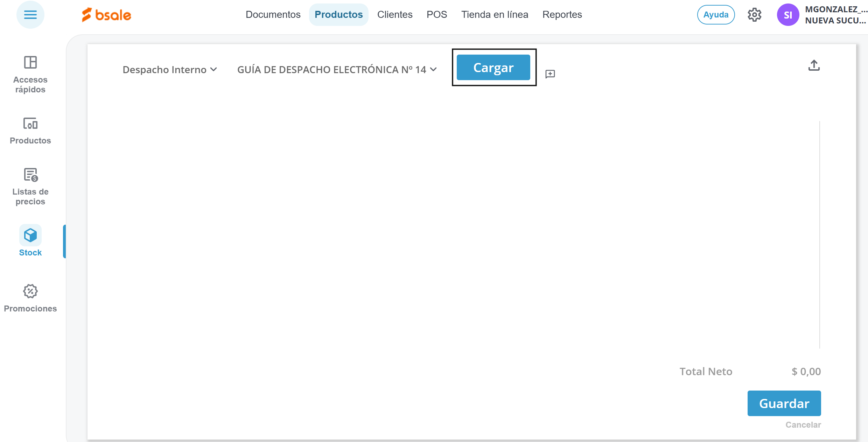Click the SI user avatar
Viewport: 868px width, 442px height.
point(787,15)
